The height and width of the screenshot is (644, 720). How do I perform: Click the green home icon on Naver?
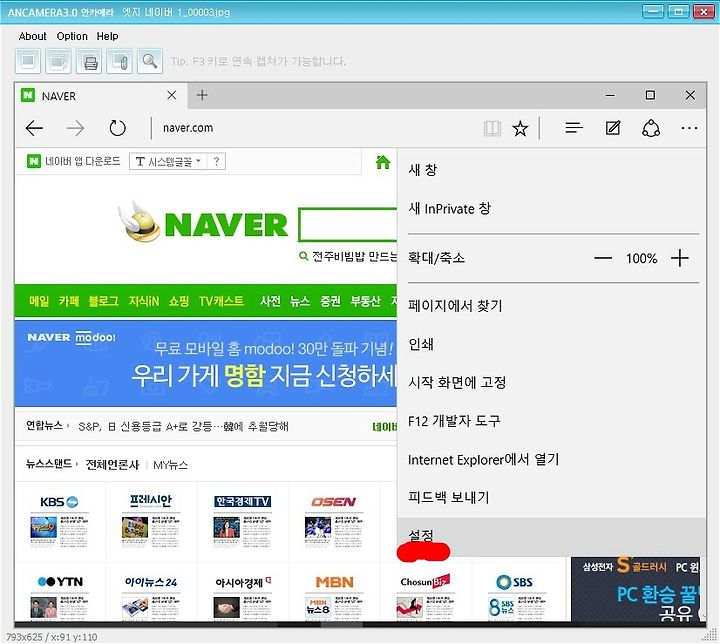(383, 162)
